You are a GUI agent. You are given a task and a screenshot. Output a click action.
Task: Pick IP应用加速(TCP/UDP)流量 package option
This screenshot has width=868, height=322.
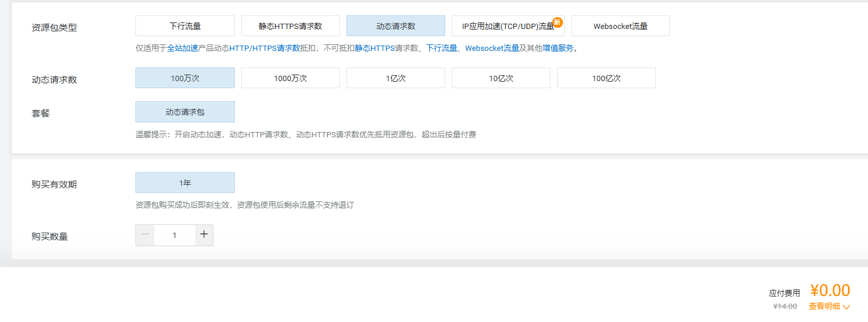click(507, 26)
